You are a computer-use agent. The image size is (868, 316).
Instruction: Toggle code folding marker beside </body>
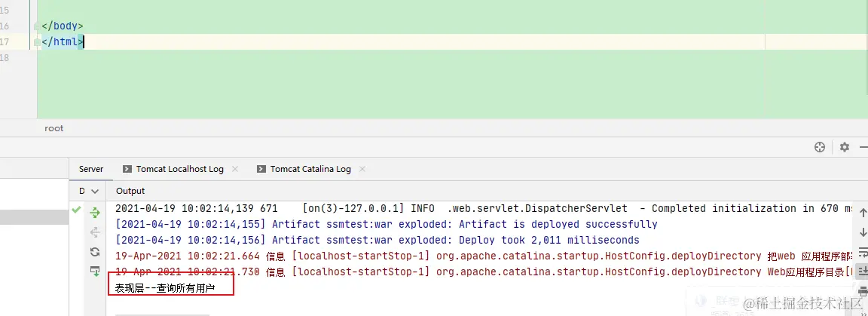(37, 26)
